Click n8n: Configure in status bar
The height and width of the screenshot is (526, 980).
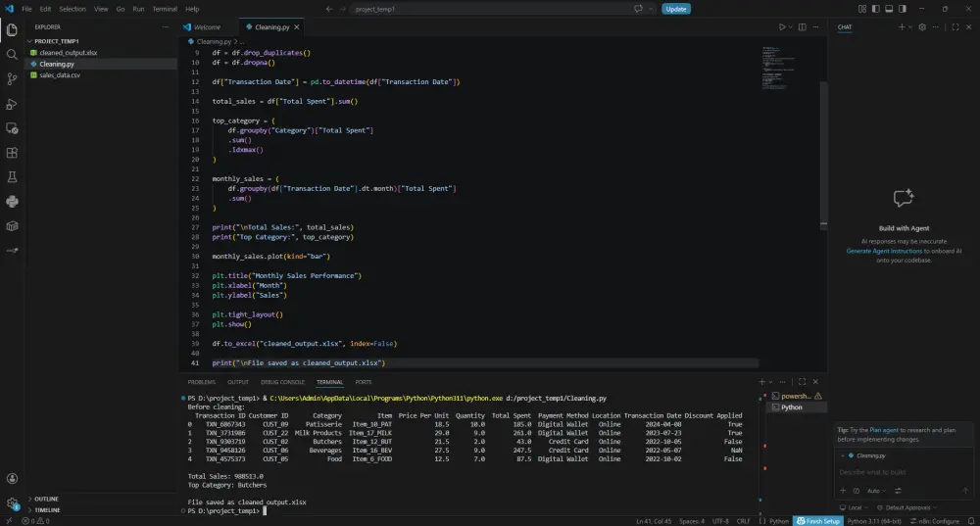pyautogui.click(x=934, y=521)
